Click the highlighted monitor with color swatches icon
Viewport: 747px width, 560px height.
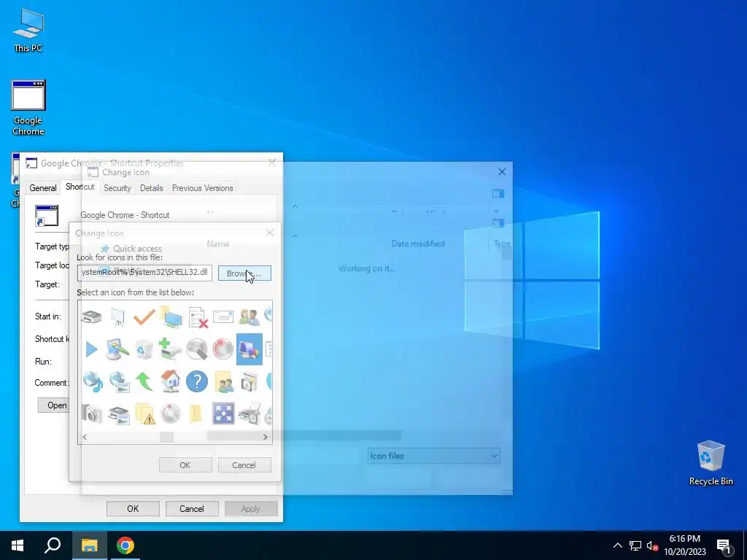coord(249,349)
